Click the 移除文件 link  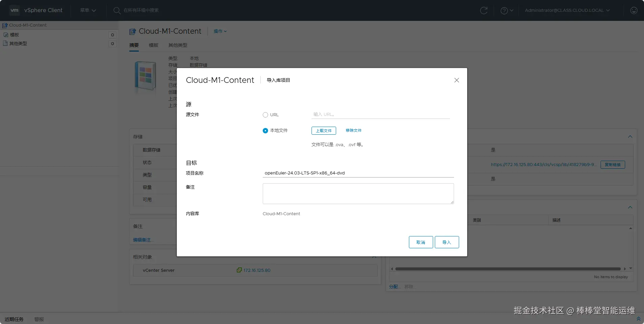click(354, 131)
